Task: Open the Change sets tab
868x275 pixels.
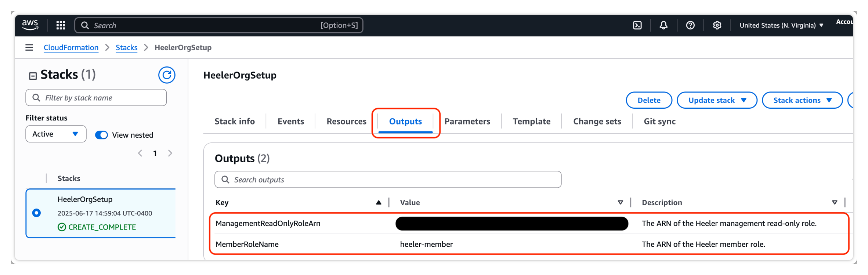Action: pyautogui.click(x=597, y=121)
